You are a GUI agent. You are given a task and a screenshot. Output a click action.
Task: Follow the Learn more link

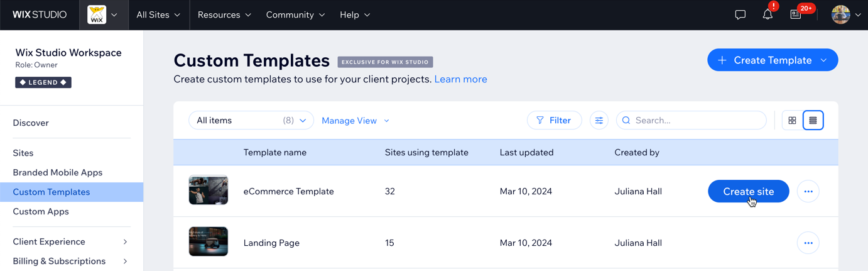pyautogui.click(x=460, y=79)
